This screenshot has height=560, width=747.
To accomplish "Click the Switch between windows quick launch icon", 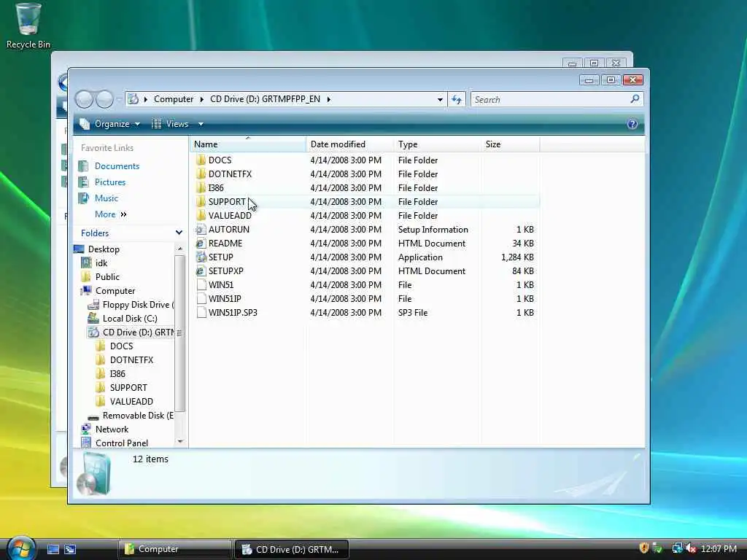I will click(70, 549).
